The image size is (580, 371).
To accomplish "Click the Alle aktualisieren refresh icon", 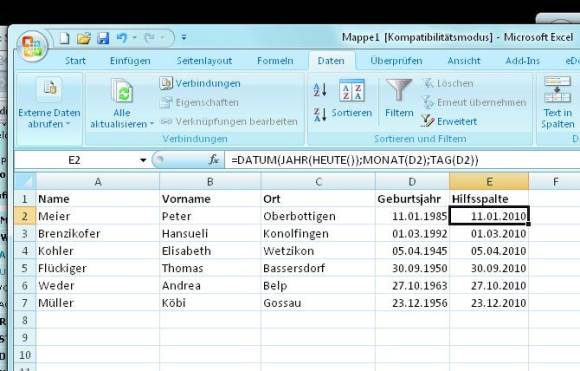I will [122, 91].
